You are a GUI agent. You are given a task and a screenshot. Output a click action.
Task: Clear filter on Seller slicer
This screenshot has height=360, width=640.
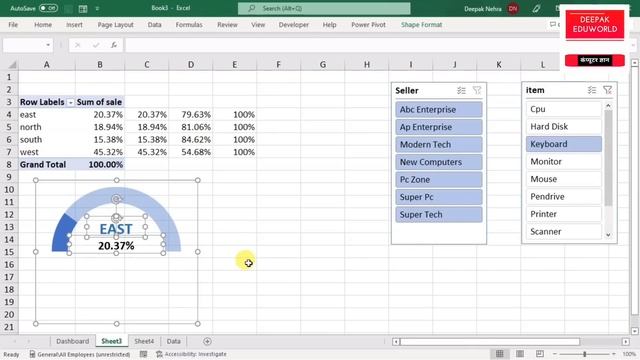point(477,90)
